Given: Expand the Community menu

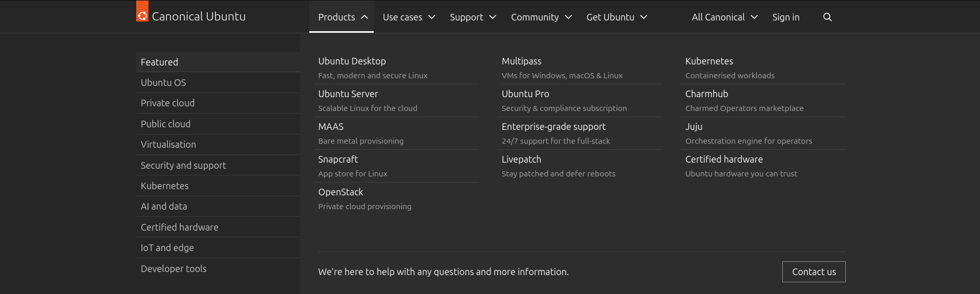Looking at the screenshot, I should 541,17.
